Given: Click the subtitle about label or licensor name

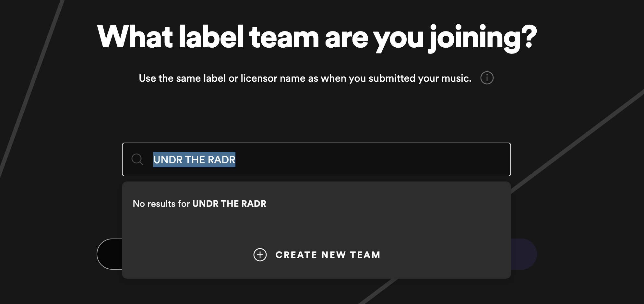Looking at the screenshot, I should point(305,78).
